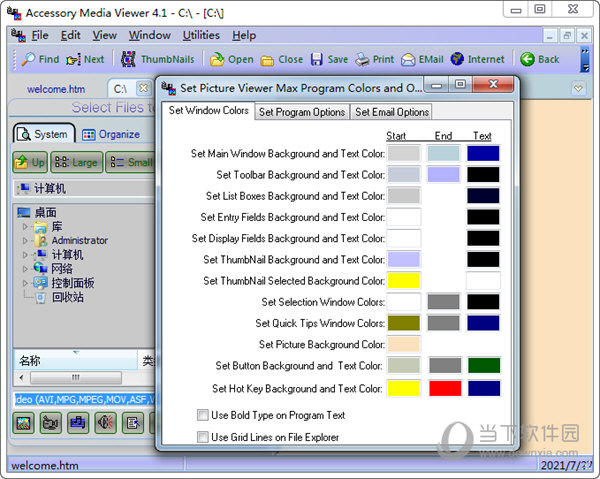Open the 计算机 location dropdown
This screenshot has width=600, height=479.
pyautogui.click(x=84, y=189)
